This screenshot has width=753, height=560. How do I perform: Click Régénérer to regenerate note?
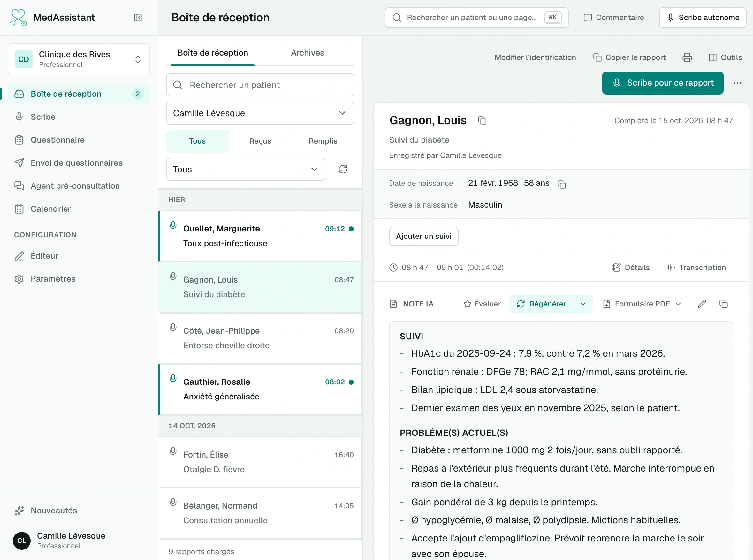[542, 304]
